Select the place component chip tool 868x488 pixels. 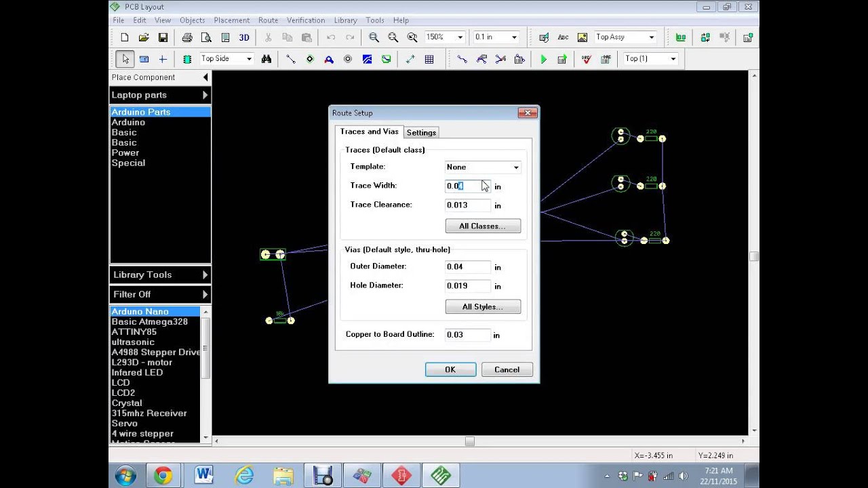click(x=187, y=59)
